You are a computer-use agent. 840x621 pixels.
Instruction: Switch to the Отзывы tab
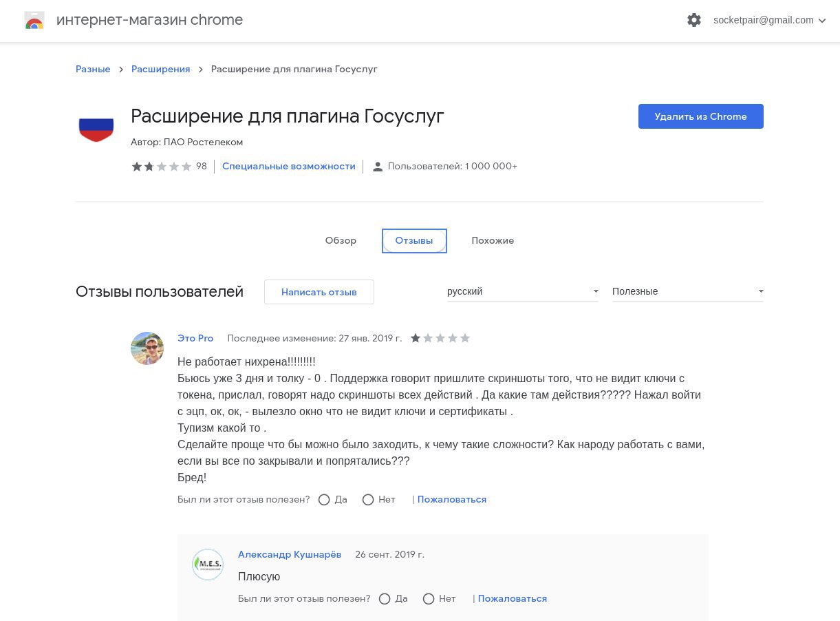tap(414, 241)
